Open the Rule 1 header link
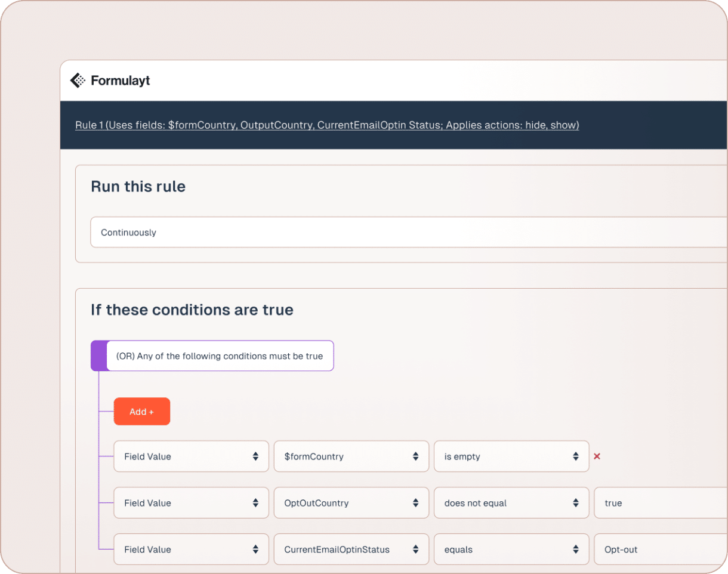The width and height of the screenshot is (728, 574). click(x=327, y=125)
